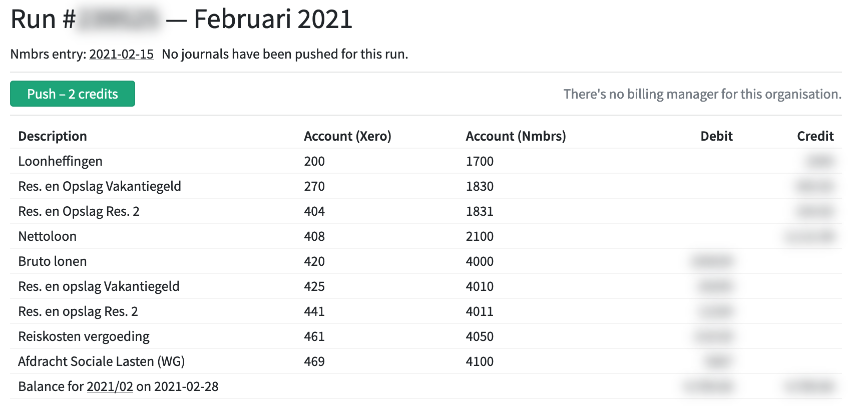
Task: Click Xero account 270 cell
Action: (314, 186)
